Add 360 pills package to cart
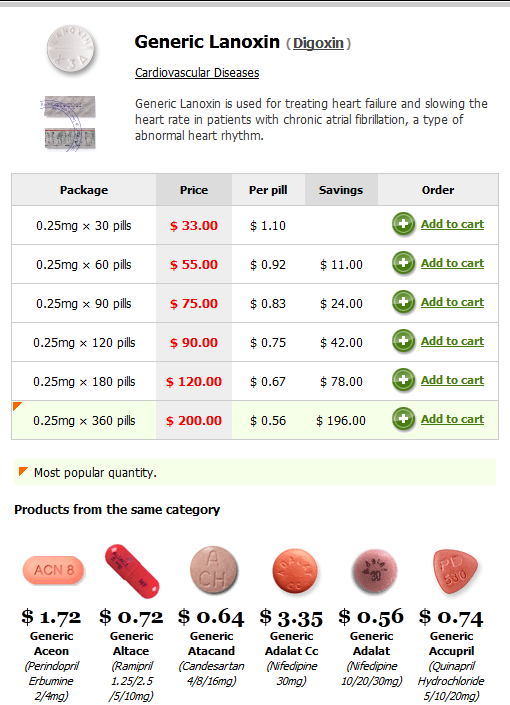 click(x=452, y=419)
